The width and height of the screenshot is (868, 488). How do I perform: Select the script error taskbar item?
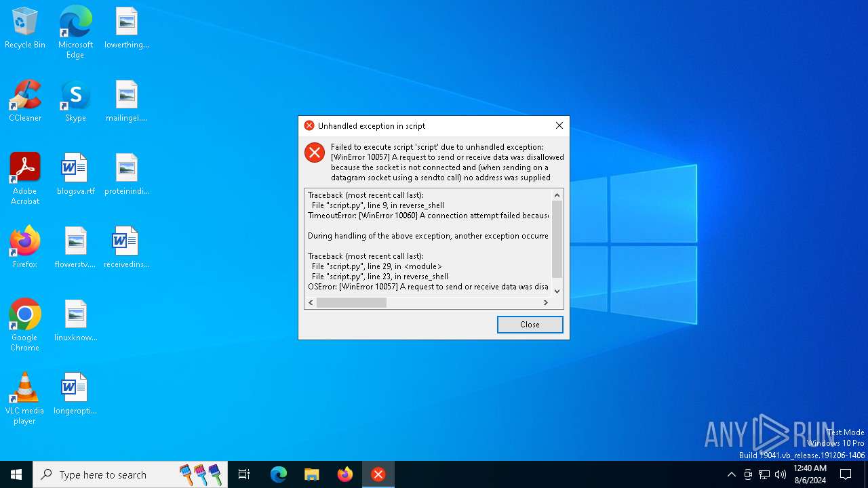tap(378, 474)
